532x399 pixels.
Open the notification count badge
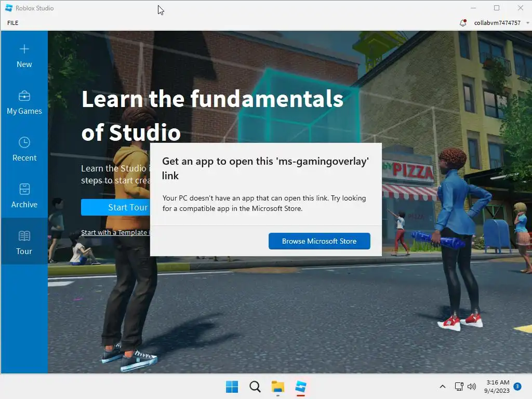click(x=517, y=386)
